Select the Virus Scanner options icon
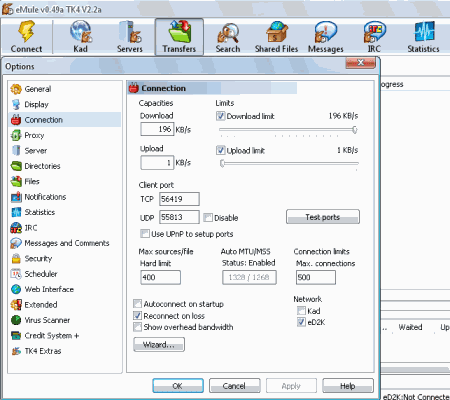 coord(16,320)
